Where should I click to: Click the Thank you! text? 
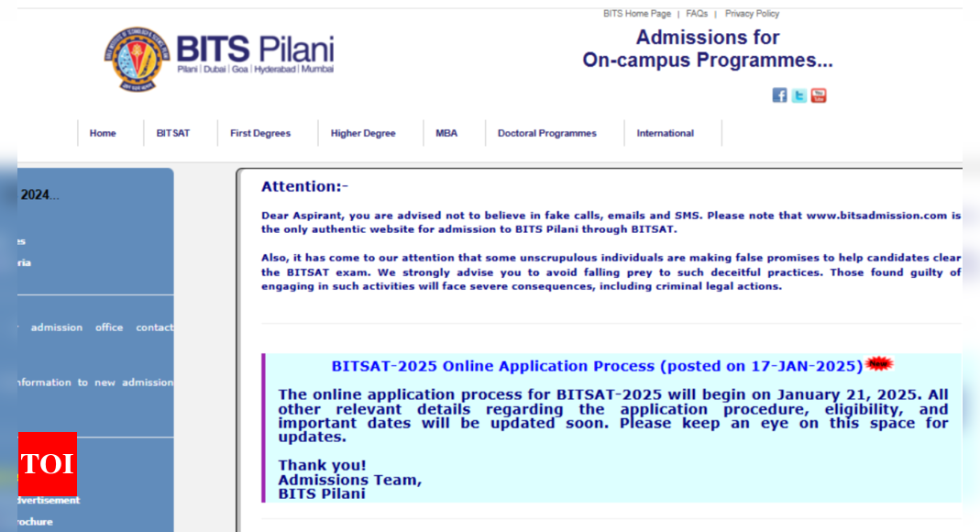[x=322, y=466]
